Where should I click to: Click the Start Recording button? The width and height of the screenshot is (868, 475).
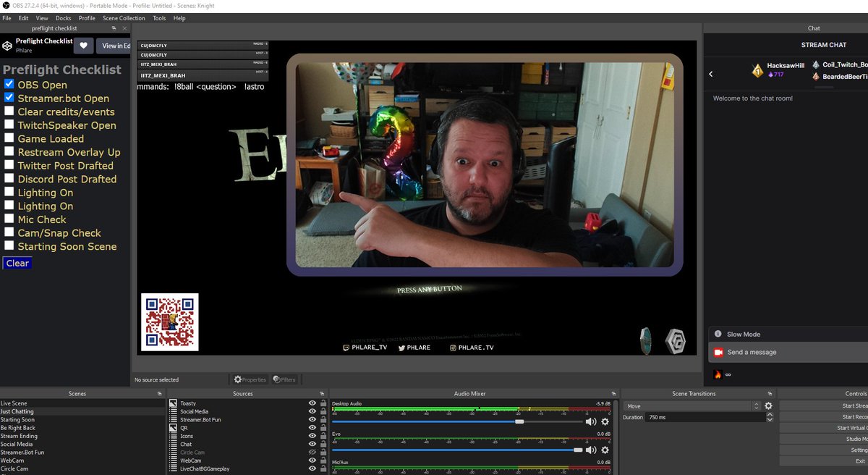pos(824,417)
